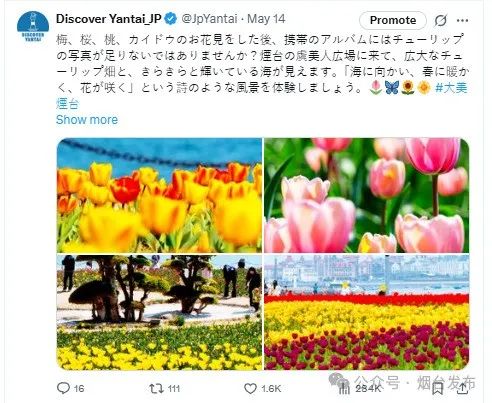The image size is (492, 403).
Task: Open the @JpYantai handle link
Action: pos(209,19)
